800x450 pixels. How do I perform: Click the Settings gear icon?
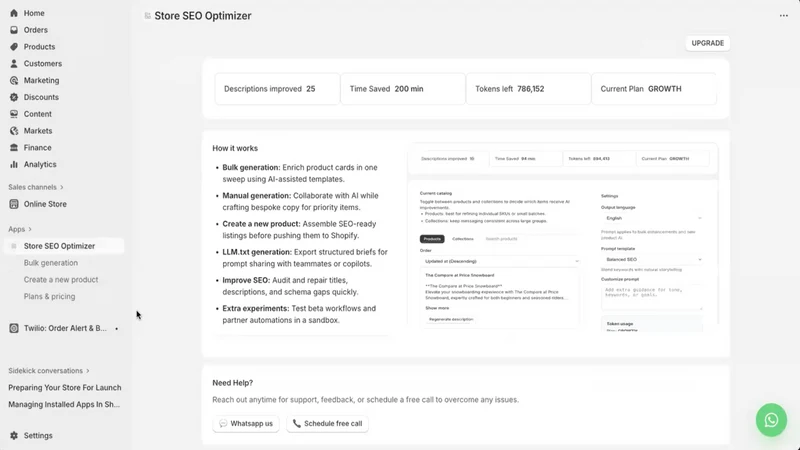coord(14,436)
